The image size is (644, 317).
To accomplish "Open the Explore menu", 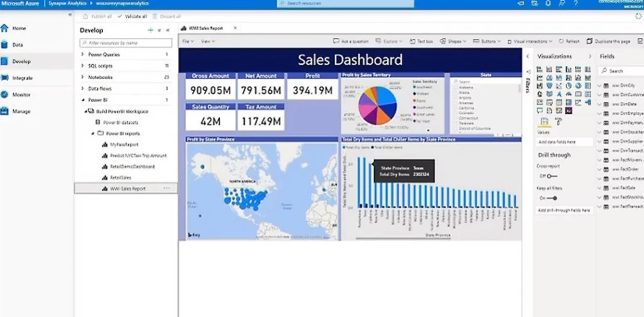I will pos(387,42).
